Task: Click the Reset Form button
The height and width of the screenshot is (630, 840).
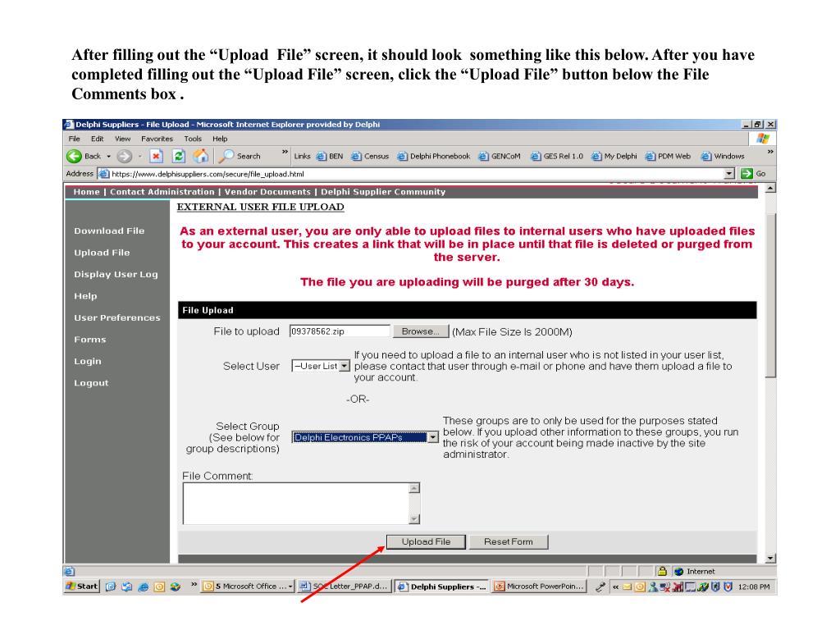Action: point(509,541)
